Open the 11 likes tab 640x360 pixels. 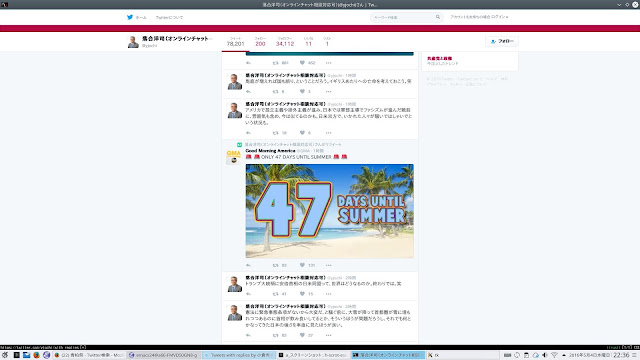point(309,42)
